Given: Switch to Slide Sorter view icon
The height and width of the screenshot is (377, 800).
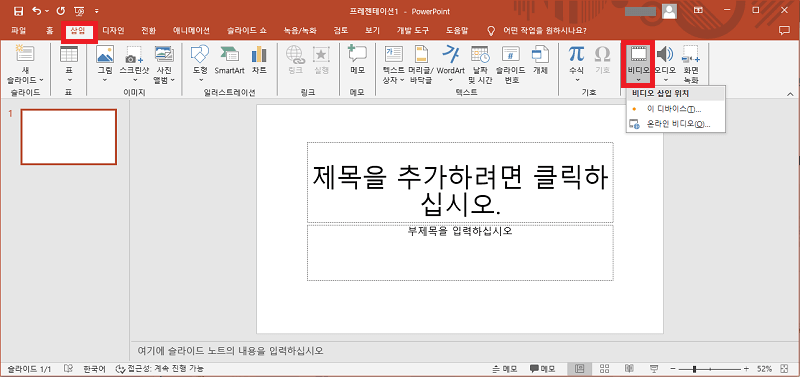Looking at the screenshot, I should [x=605, y=368].
